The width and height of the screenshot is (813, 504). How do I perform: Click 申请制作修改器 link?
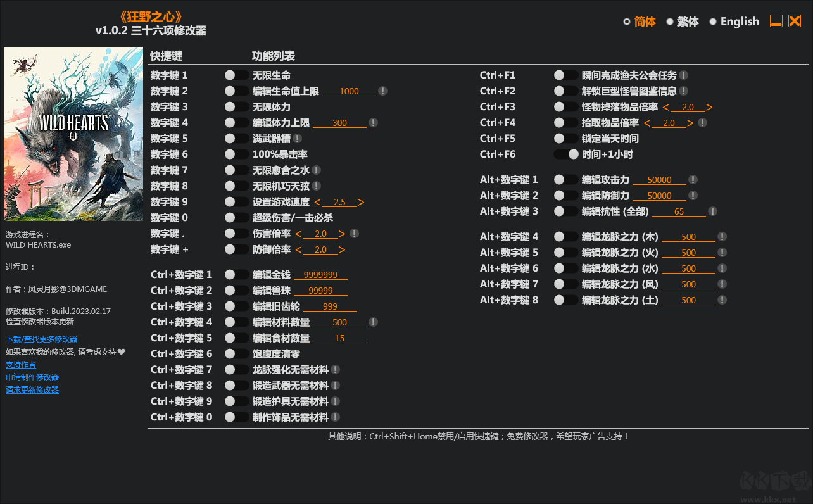click(32, 377)
